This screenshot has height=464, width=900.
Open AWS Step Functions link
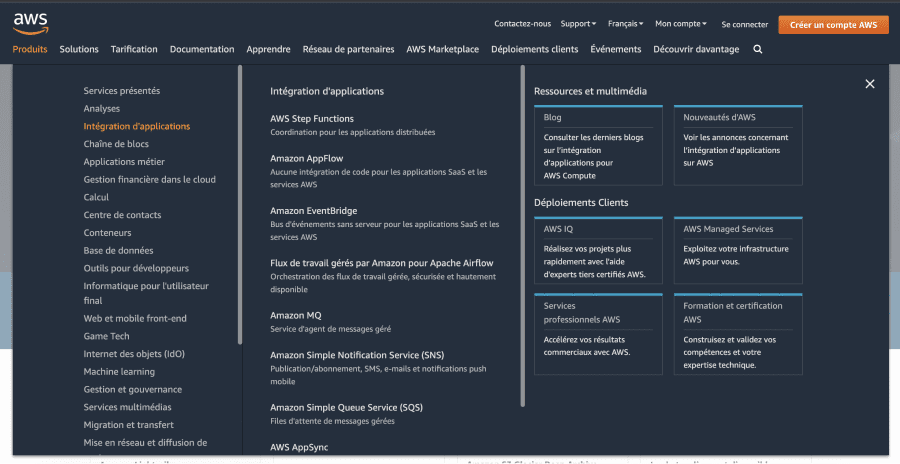[312, 119]
